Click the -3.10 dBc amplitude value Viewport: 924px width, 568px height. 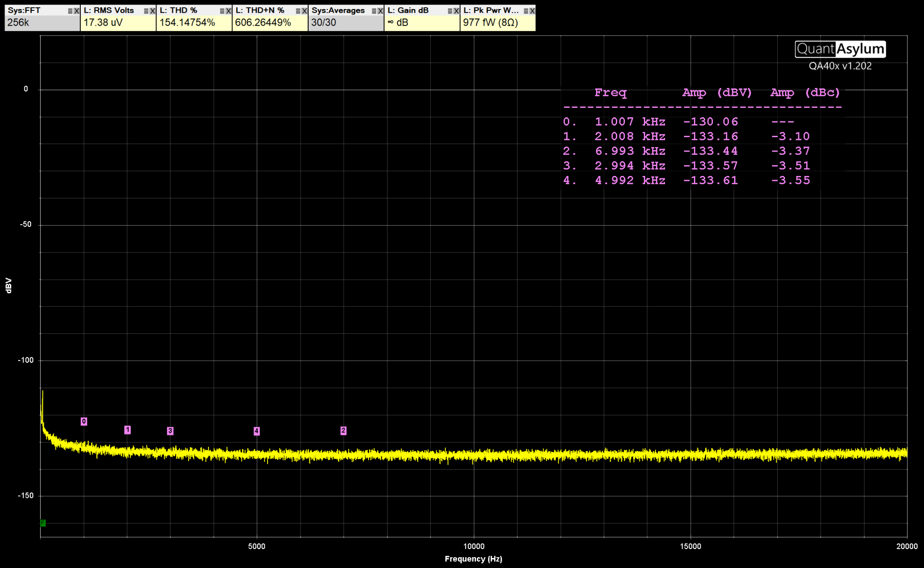coord(790,136)
